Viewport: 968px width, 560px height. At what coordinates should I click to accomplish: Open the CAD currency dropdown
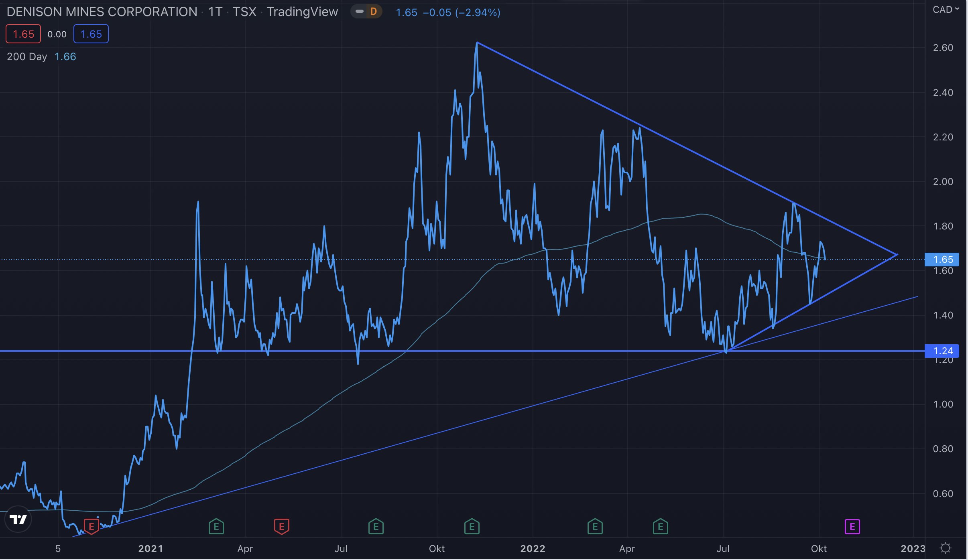(x=946, y=10)
